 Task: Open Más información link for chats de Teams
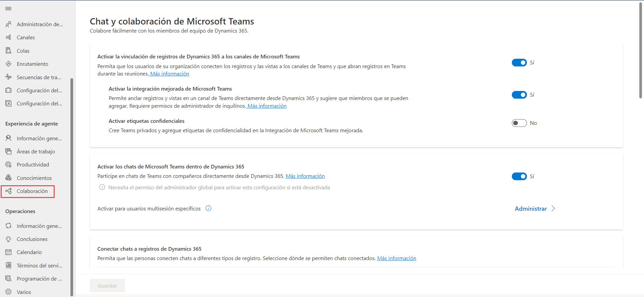305,176
